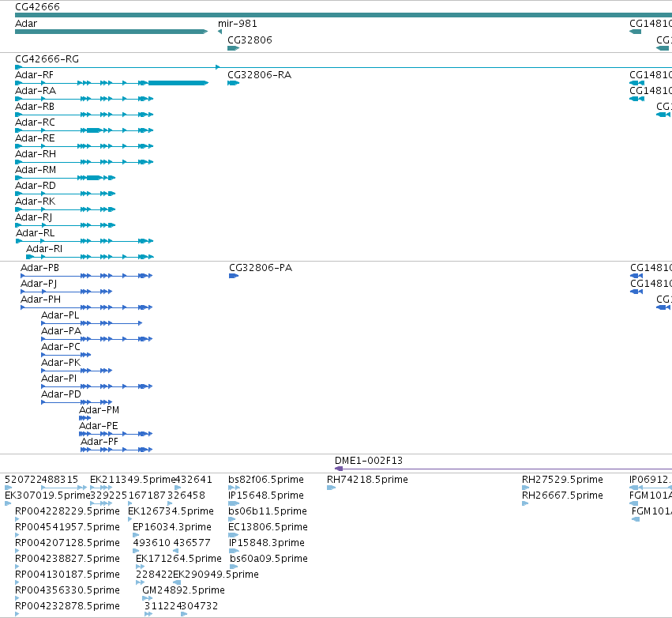Select the Adar-RI transcript label

(44, 249)
